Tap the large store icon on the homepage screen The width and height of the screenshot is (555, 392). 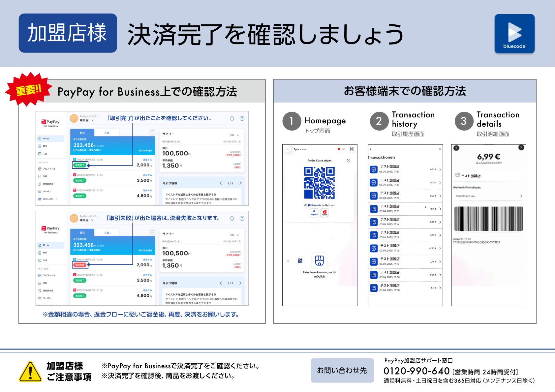320,260
